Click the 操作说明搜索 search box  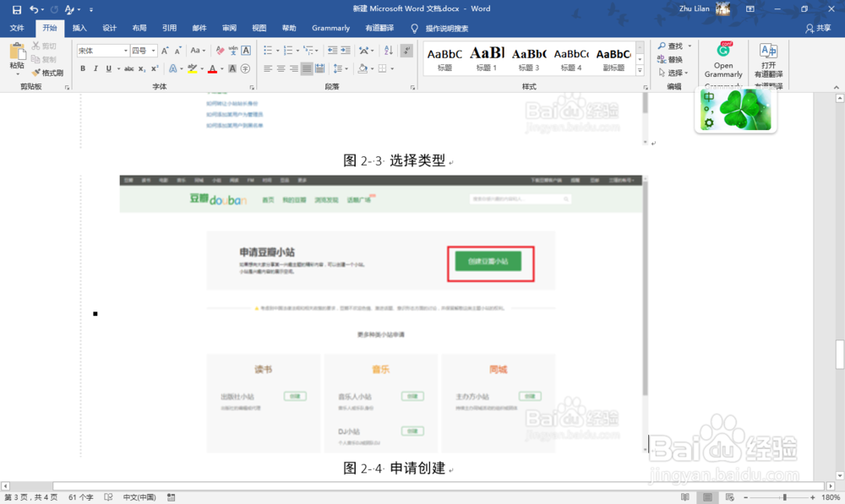[x=446, y=28]
